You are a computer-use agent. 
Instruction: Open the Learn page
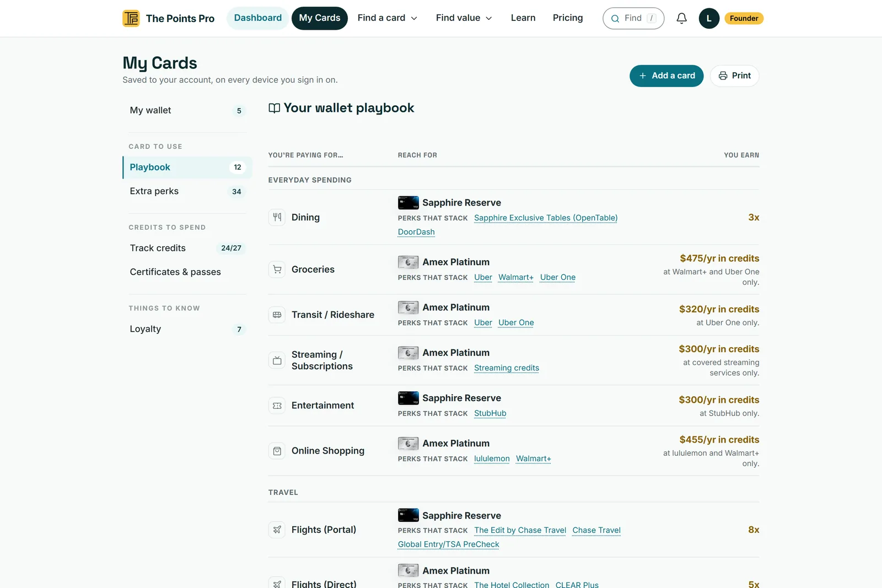[x=523, y=18]
